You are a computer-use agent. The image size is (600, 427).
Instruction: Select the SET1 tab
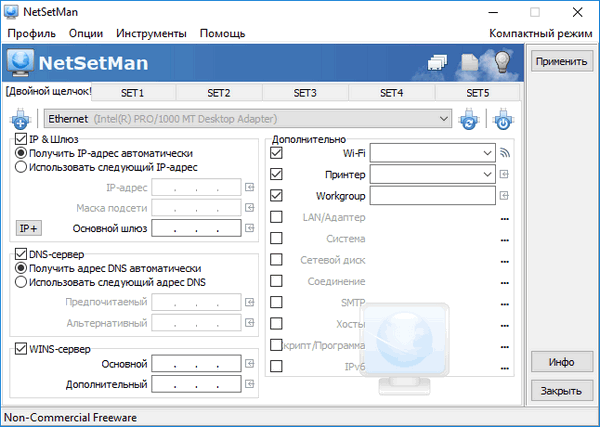coord(133,93)
